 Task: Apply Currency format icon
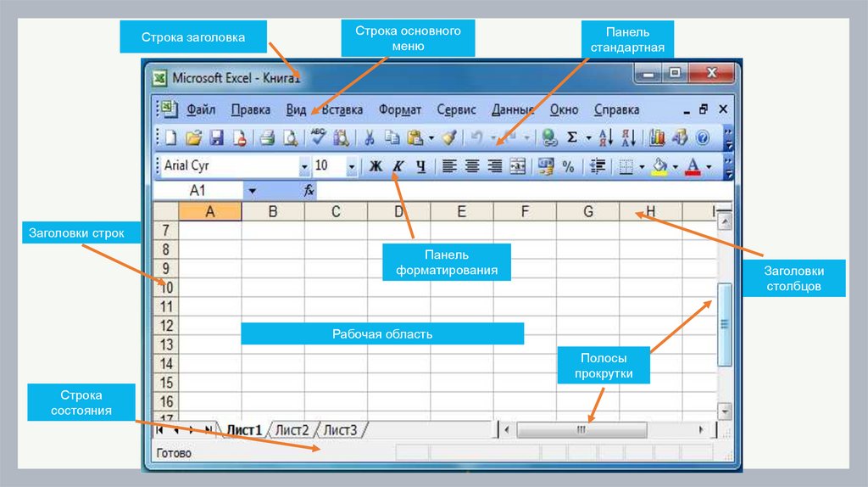pyautogui.click(x=546, y=166)
